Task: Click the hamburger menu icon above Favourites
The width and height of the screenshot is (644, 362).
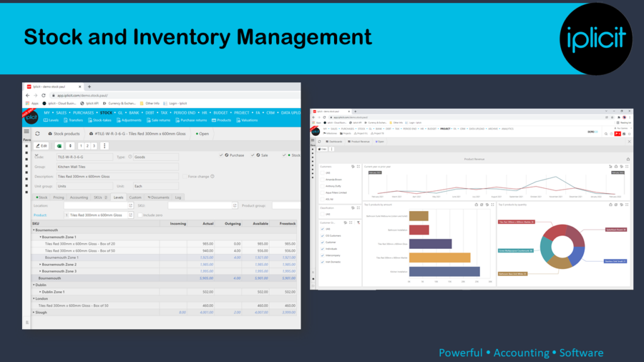Action: tap(26, 132)
